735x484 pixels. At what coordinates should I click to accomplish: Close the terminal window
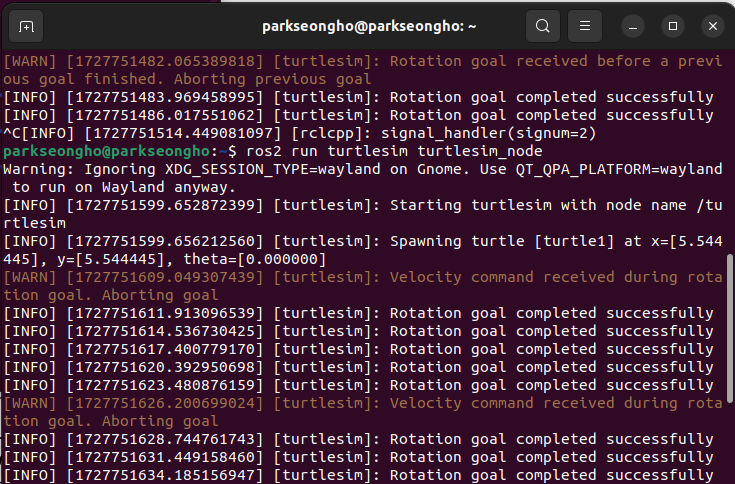click(x=712, y=26)
